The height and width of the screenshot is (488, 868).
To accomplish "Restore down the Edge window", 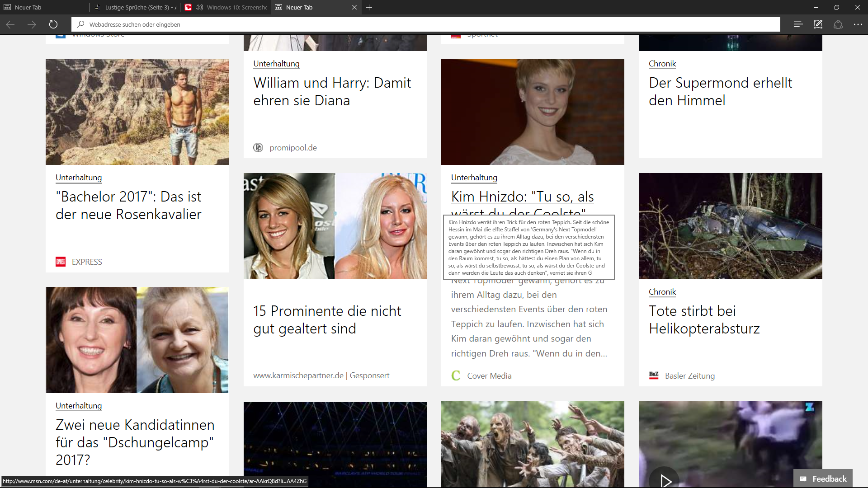I will tap(837, 7).
